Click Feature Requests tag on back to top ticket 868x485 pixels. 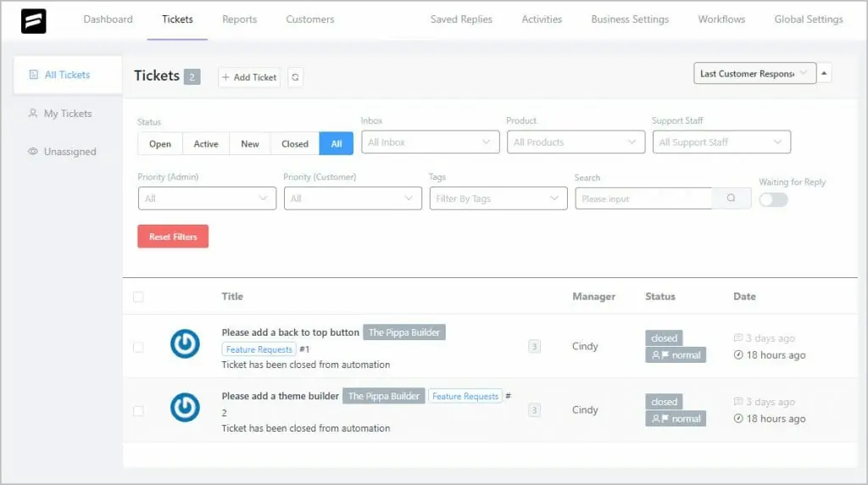[x=259, y=349]
